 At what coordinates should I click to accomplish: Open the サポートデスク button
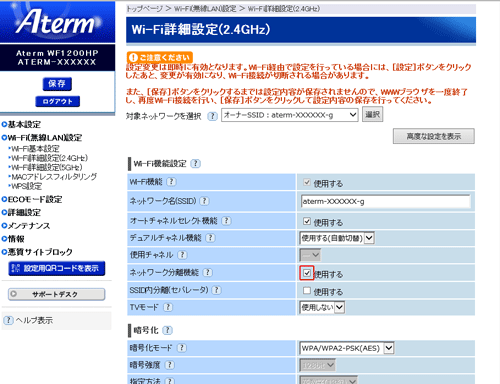pos(56,294)
